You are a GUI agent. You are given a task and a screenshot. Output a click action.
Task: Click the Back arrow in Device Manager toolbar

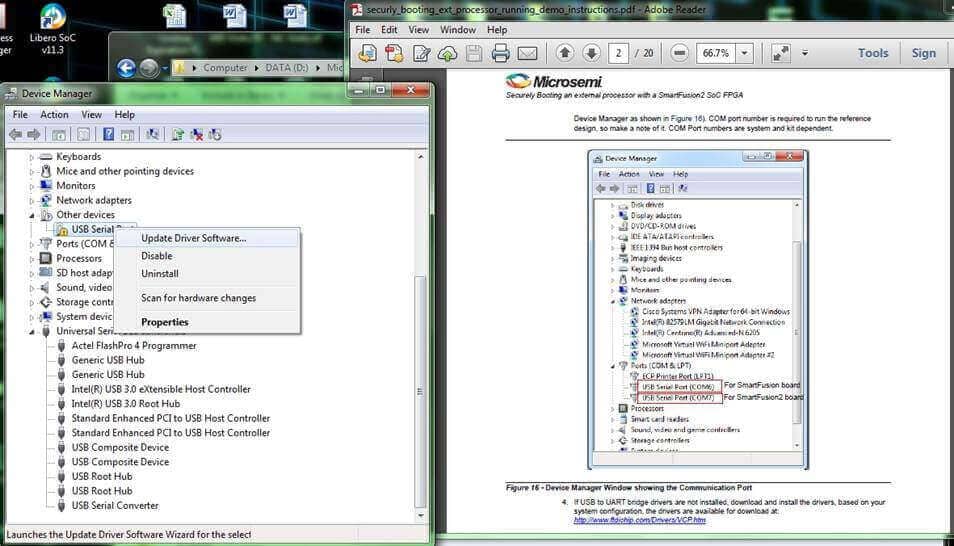15,134
